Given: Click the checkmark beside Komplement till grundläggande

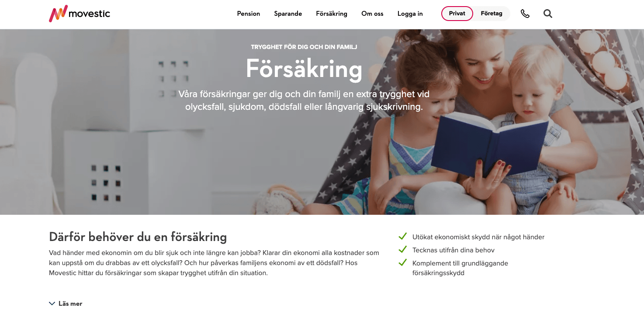Looking at the screenshot, I should coord(403,263).
